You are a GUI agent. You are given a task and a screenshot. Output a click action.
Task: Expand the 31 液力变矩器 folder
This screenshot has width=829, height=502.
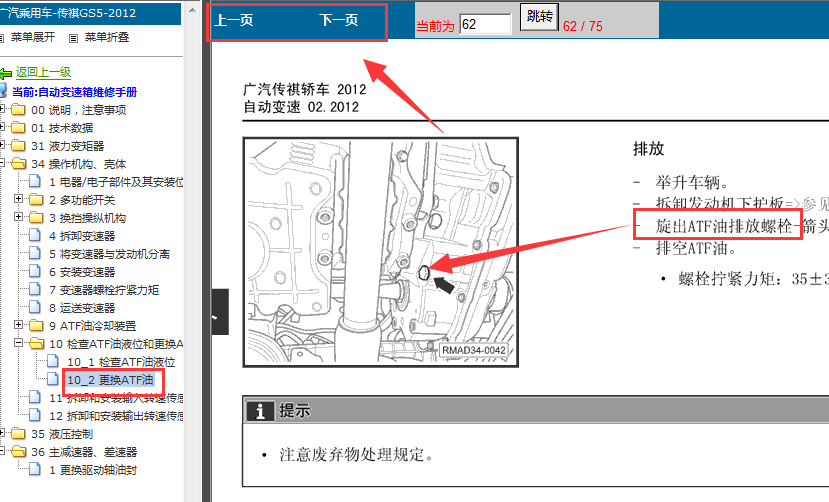[2, 145]
